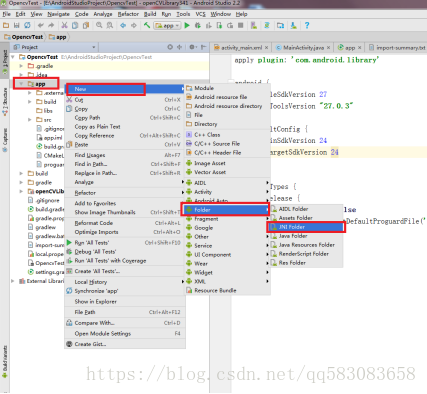Choose Folder in the New submenu
427x394 pixels.
point(226,210)
